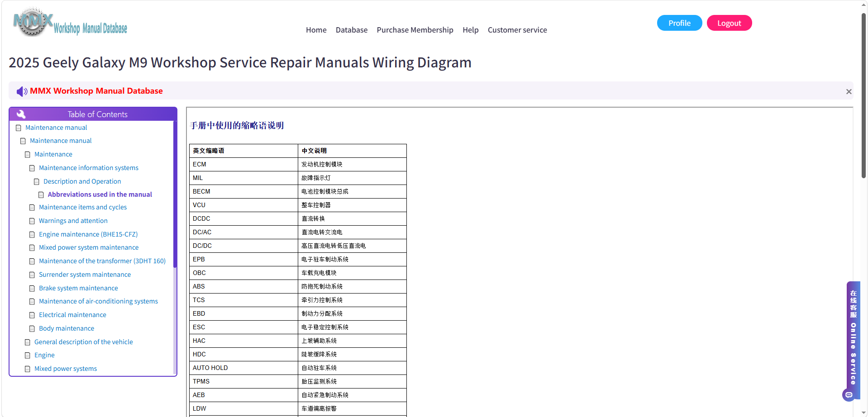Click the page icon next to Mixed power systems
The height and width of the screenshot is (417, 868).
[x=28, y=369]
